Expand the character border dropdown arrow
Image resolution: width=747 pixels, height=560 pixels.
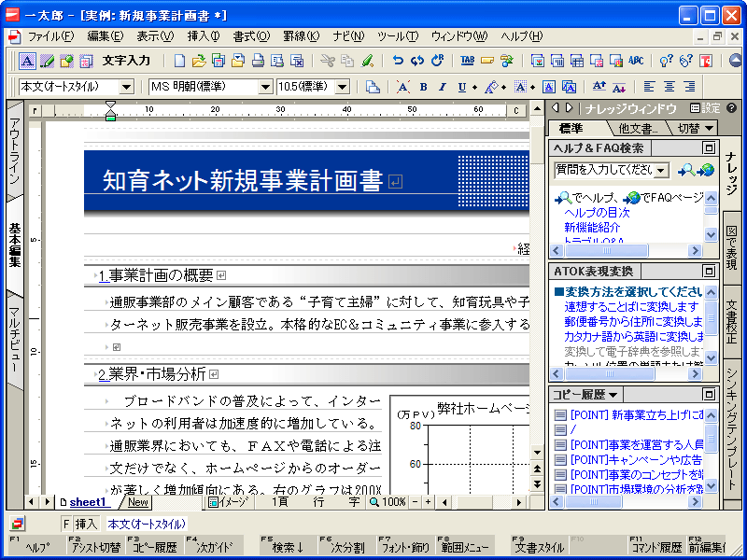click(532, 87)
